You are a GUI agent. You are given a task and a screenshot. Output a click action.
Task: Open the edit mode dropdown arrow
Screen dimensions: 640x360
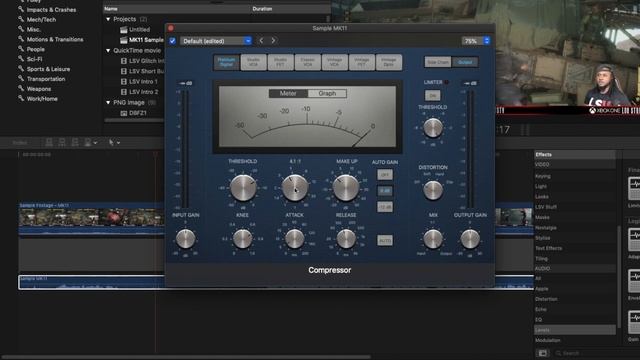96,142
